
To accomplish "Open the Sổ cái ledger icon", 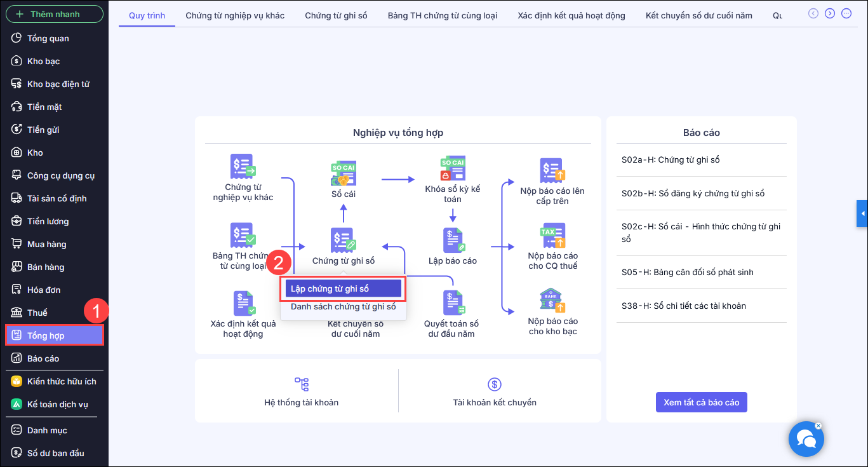I will pos(344,173).
